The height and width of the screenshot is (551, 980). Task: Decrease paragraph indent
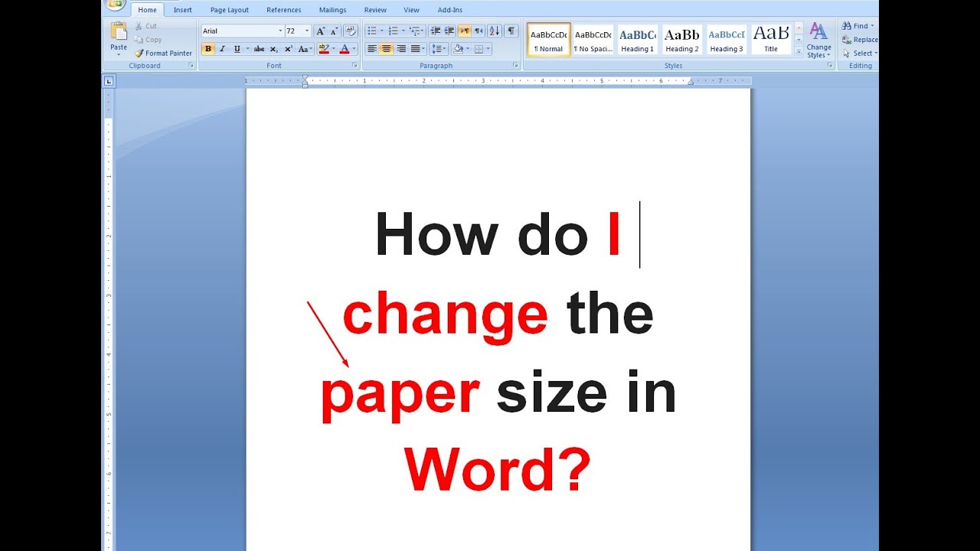[x=436, y=31]
